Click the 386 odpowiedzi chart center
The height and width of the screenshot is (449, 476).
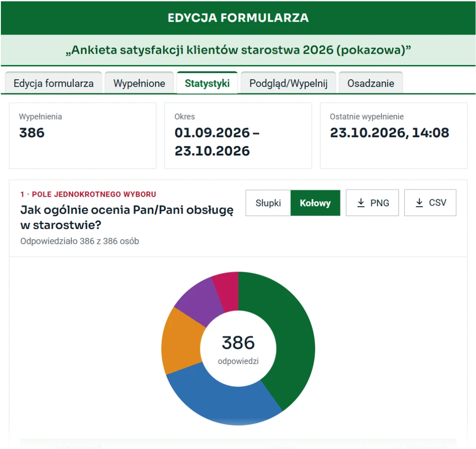tap(238, 349)
